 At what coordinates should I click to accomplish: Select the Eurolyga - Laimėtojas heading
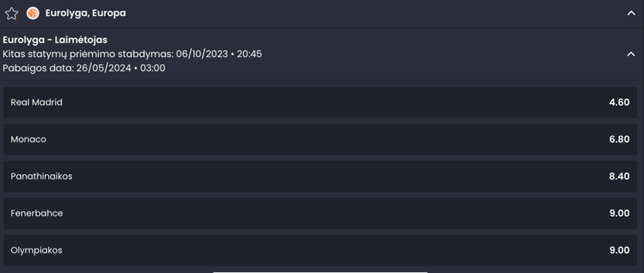pos(55,40)
